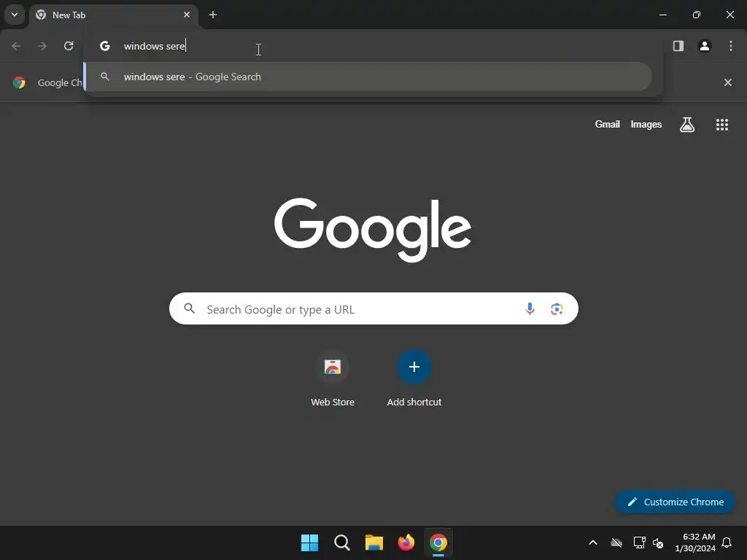
Task: Click the Google logo
Action: pyautogui.click(x=373, y=230)
